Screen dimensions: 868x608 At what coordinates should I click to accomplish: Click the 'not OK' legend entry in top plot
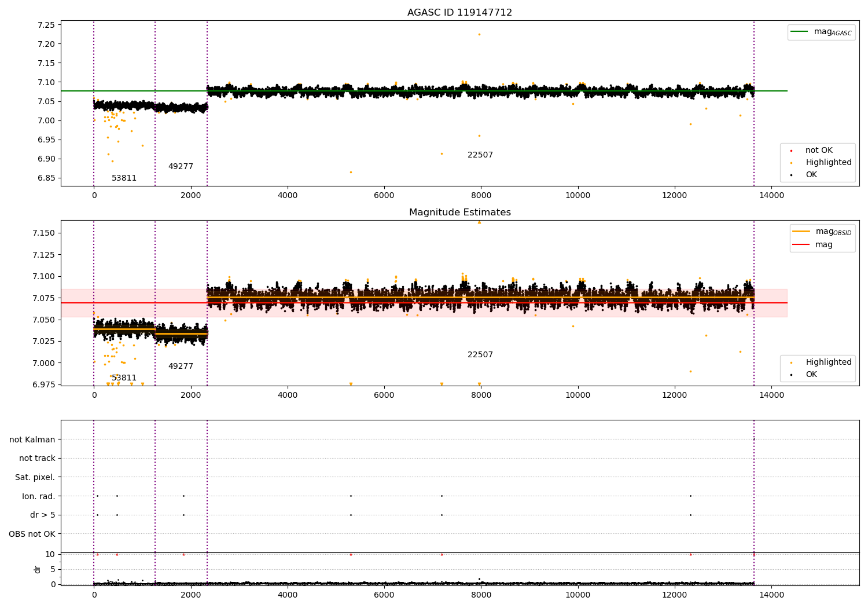click(x=819, y=151)
